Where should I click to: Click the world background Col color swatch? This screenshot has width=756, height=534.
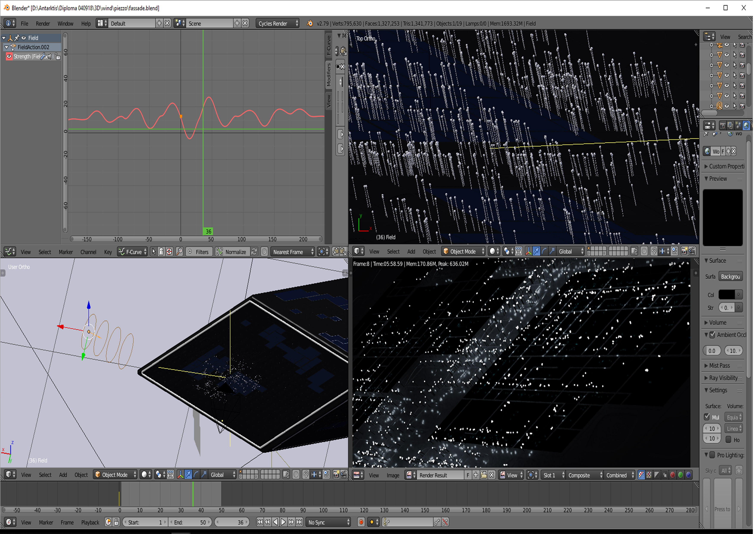coord(727,295)
